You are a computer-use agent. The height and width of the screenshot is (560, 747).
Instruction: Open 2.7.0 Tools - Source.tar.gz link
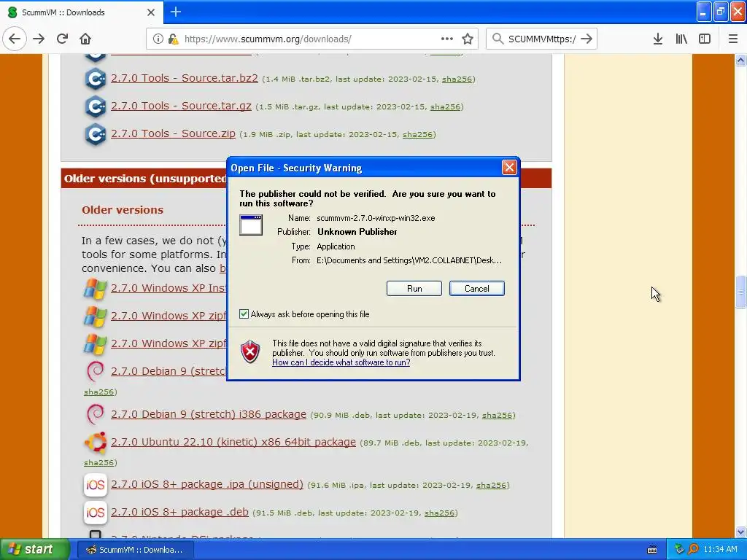click(181, 106)
